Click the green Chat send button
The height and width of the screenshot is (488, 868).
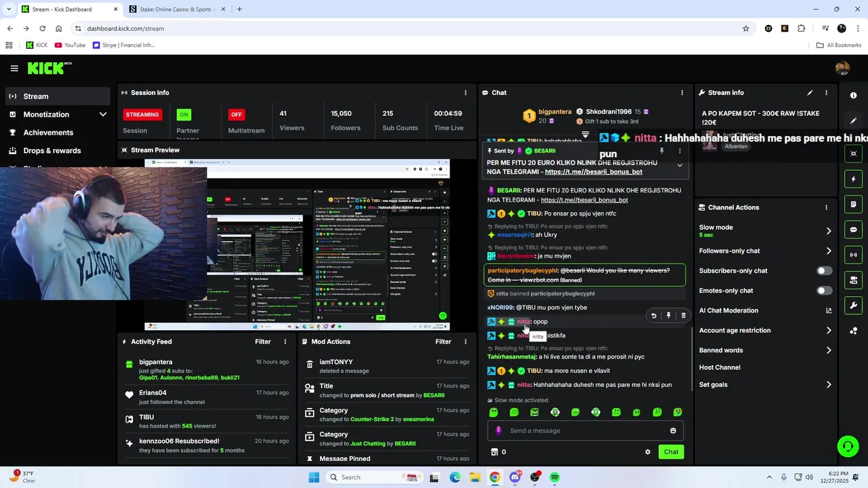671,452
